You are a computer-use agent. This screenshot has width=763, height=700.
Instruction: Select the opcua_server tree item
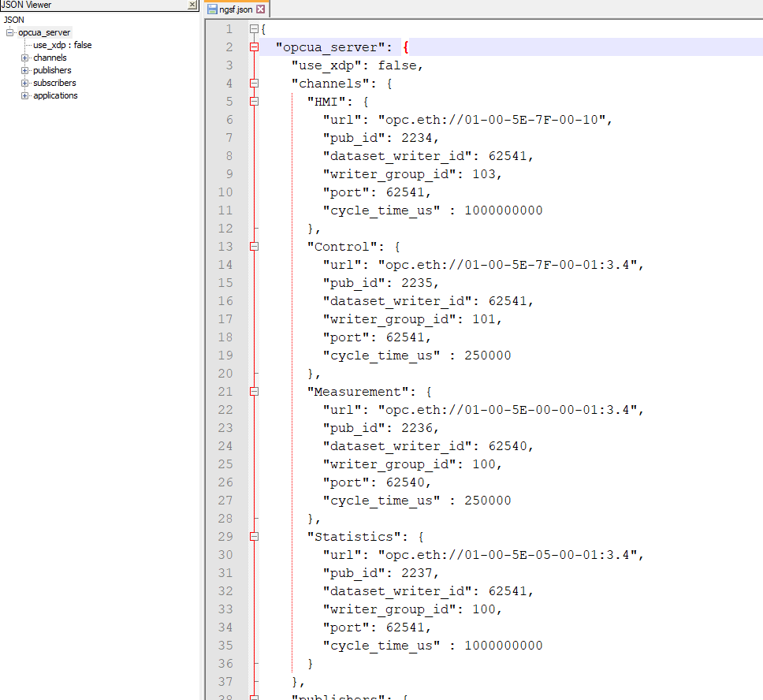coord(44,32)
